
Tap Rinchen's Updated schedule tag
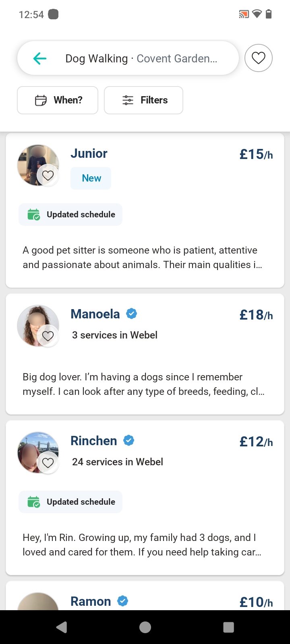pos(70,502)
